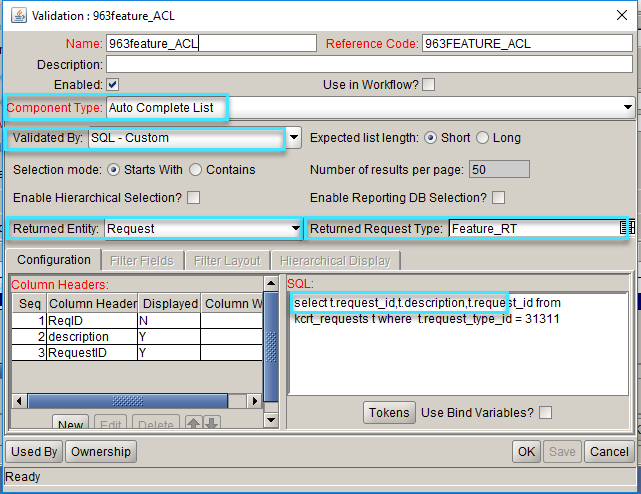Switch to the Configuration tab
This screenshot has width=641, height=494.
point(55,260)
